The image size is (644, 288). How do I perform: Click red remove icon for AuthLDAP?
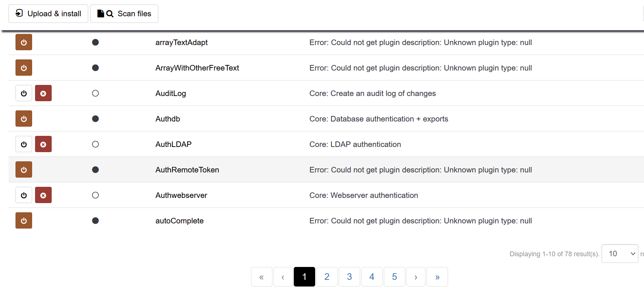click(x=43, y=144)
